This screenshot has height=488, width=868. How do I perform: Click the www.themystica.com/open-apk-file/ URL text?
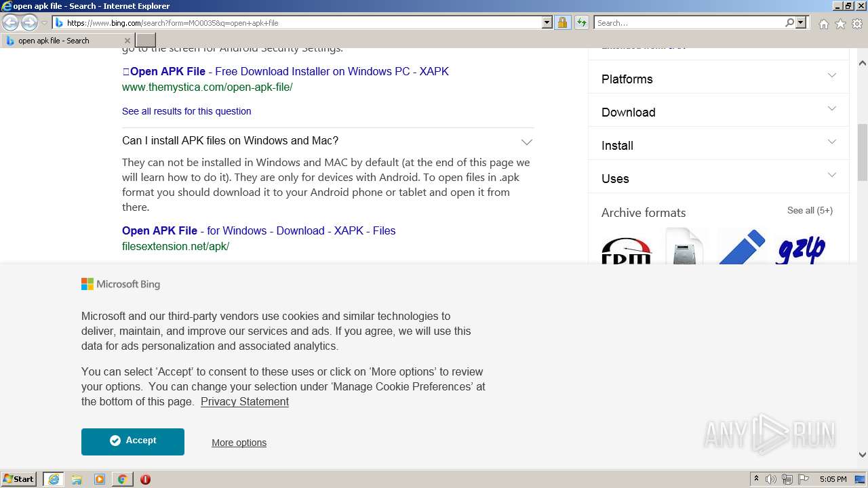point(208,87)
